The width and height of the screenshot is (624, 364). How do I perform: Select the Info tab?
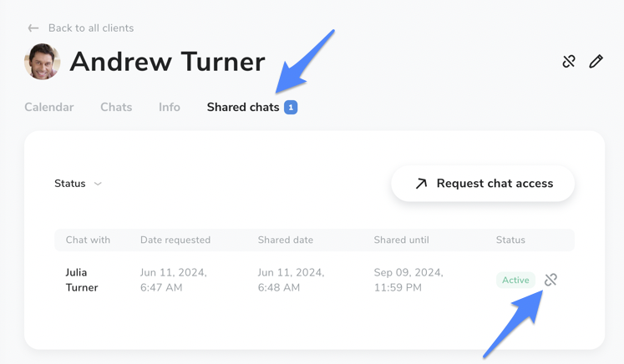(x=170, y=107)
